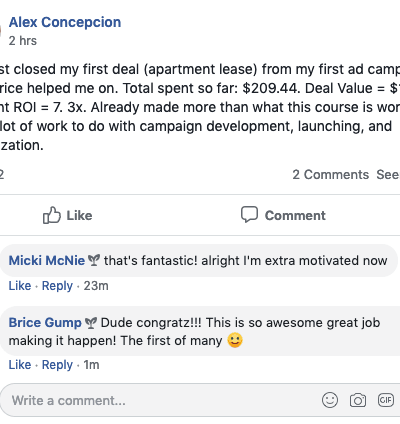
Task: Like Brice Gump's comment
Action: 20,365
